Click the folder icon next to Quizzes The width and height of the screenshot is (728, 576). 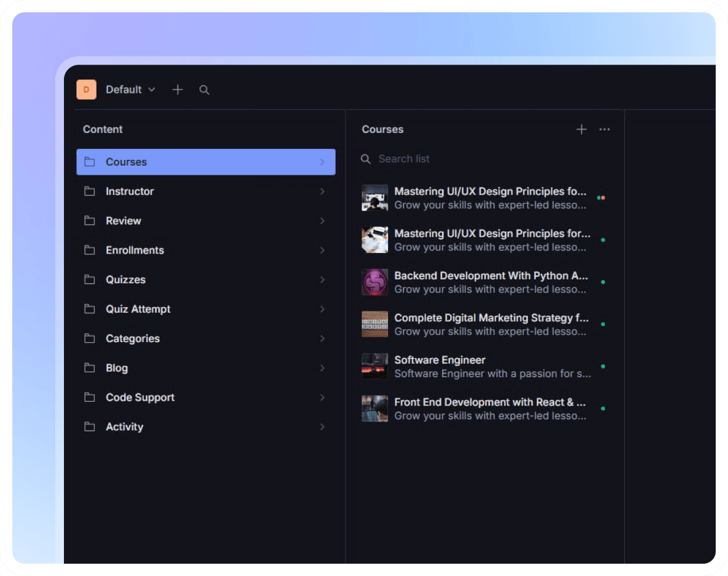click(89, 279)
